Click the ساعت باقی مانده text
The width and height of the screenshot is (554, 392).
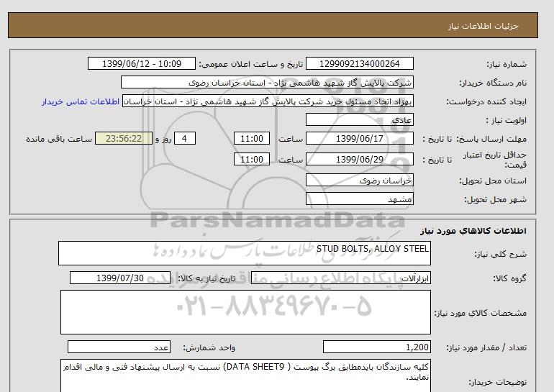(x=59, y=139)
